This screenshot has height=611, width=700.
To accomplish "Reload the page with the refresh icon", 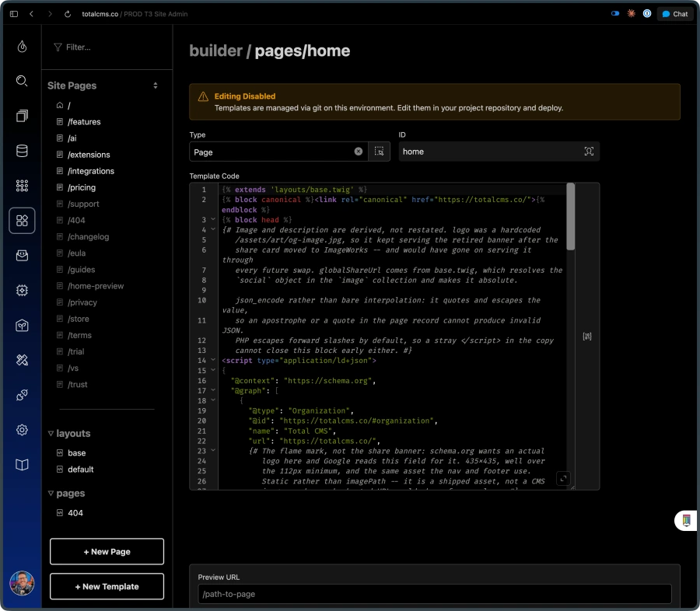I will tap(68, 14).
